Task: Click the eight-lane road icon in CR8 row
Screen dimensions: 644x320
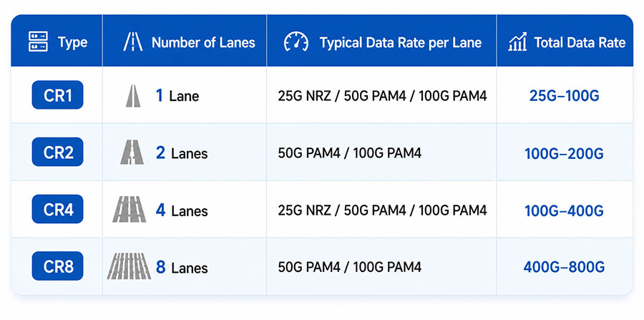Action: 129,266
